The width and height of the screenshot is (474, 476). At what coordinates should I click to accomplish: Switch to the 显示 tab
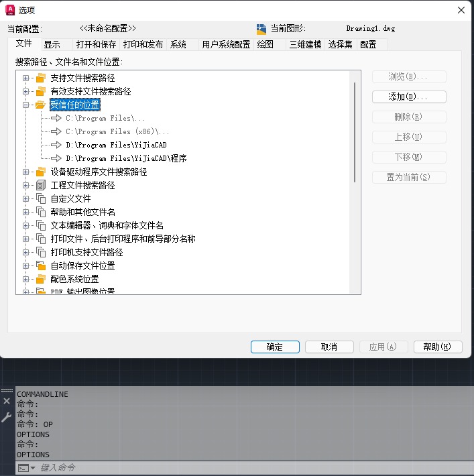click(52, 44)
